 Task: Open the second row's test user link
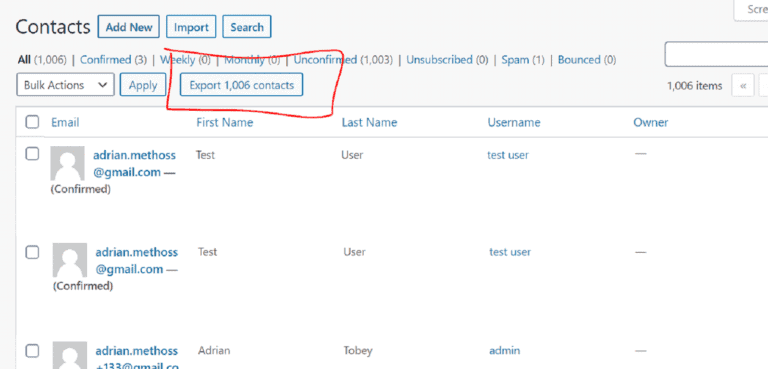point(510,252)
